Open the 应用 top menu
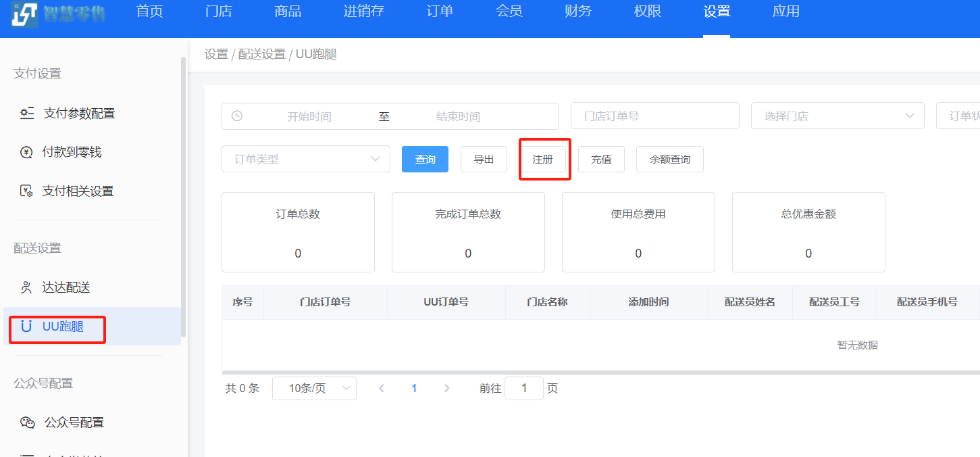 pos(785,11)
